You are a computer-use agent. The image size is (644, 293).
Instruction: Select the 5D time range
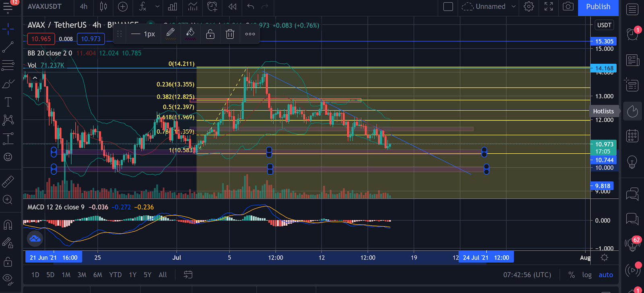50,275
